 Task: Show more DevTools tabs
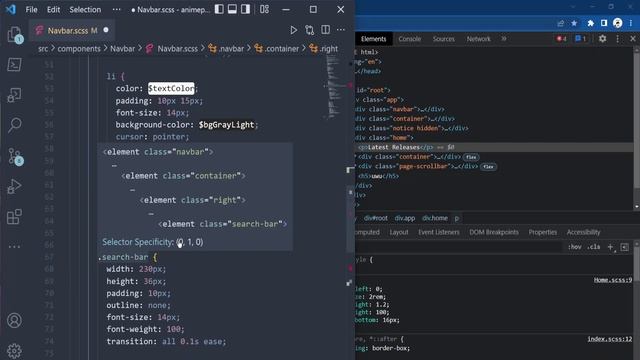(504, 39)
